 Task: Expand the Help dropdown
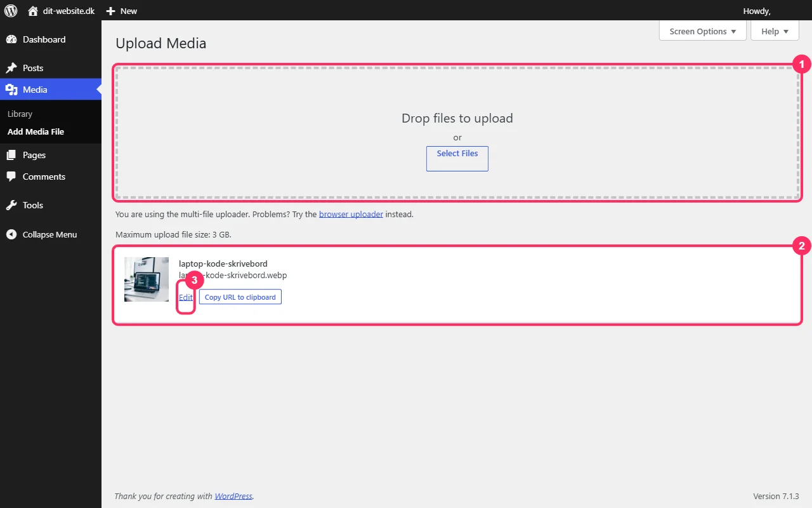(775, 31)
